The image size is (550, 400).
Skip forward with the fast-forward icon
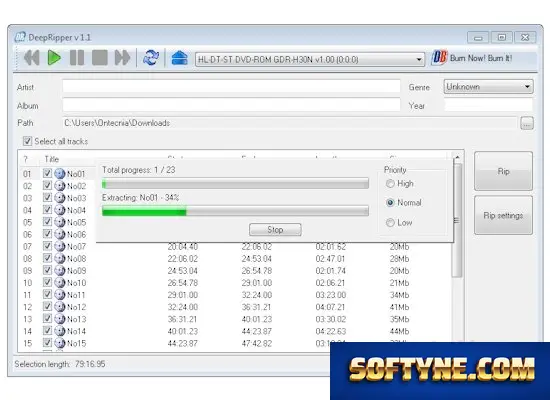122,58
